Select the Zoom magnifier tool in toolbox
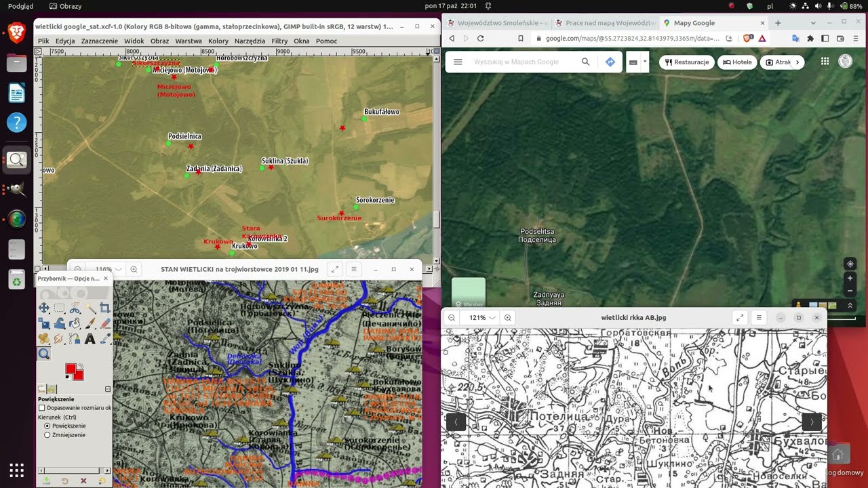 click(x=44, y=353)
